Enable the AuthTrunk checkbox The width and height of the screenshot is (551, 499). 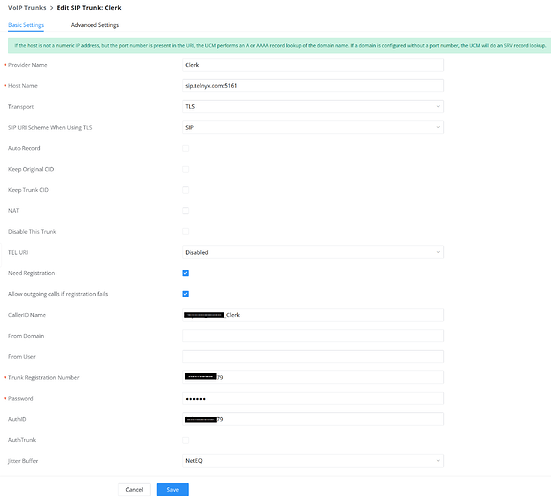click(186, 440)
